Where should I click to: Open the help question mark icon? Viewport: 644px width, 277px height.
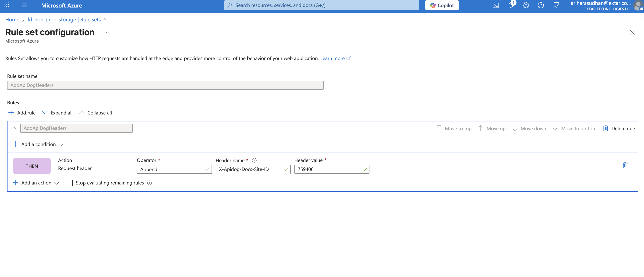pos(540,5)
